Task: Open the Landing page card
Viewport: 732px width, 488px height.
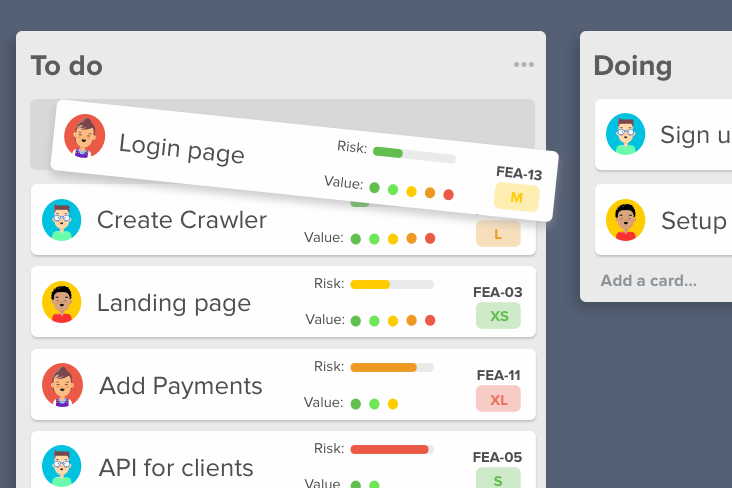Action: coord(283,302)
